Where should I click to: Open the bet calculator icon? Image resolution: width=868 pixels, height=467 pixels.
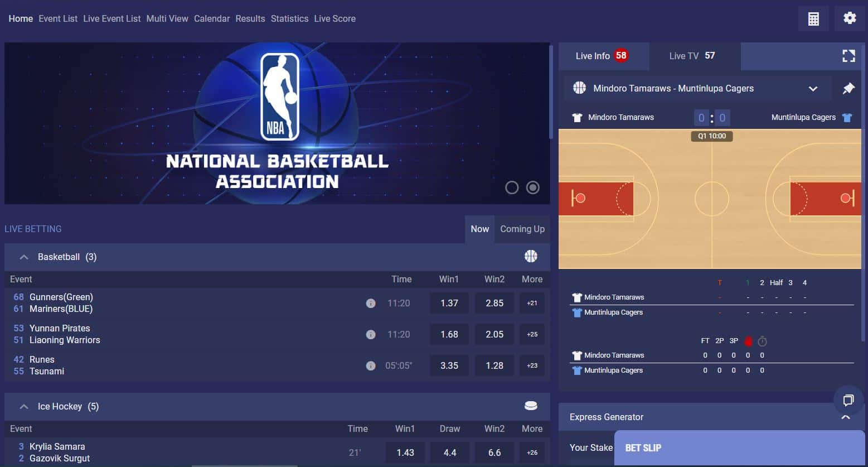[x=813, y=18]
